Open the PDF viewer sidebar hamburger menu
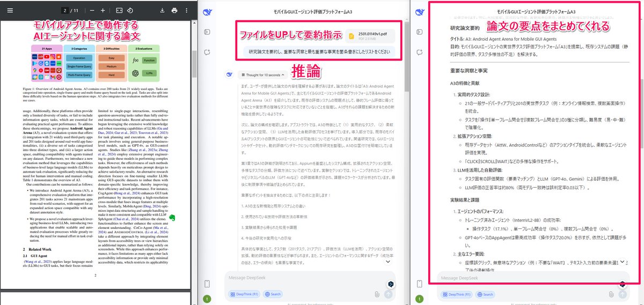644x305 pixels. [10, 10]
